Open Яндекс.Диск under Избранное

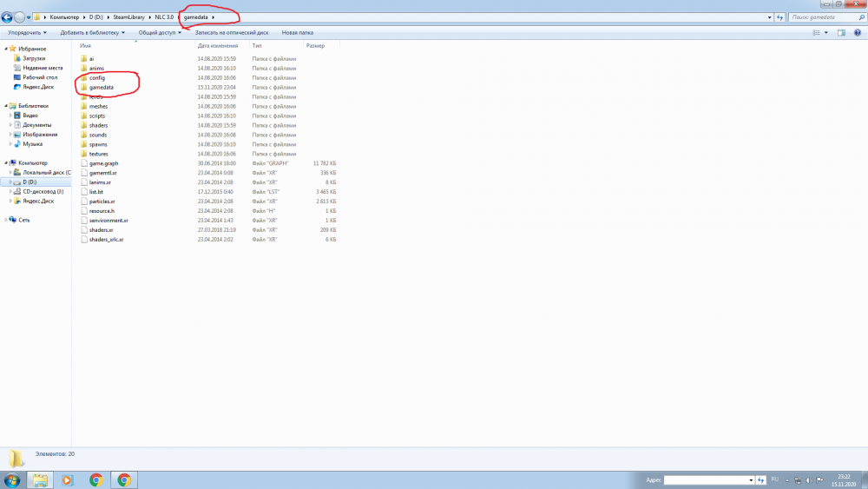click(x=38, y=87)
